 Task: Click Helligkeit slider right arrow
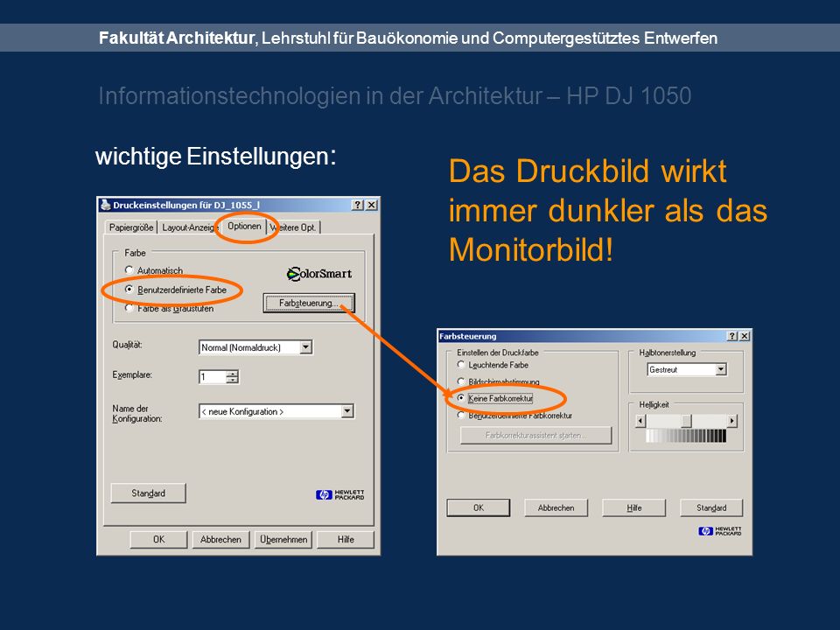(731, 421)
